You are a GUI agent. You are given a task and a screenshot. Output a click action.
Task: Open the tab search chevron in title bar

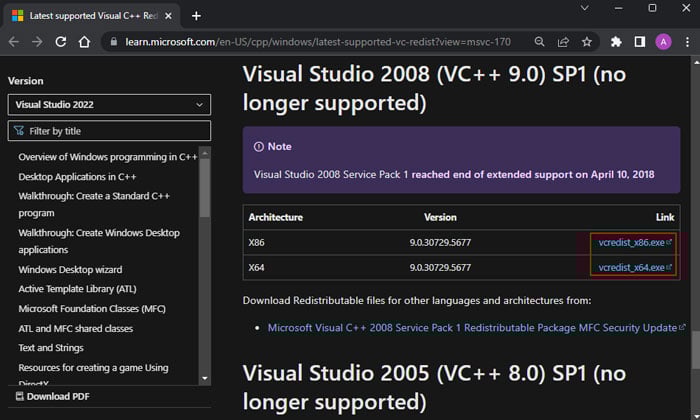[x=584, y=9]
